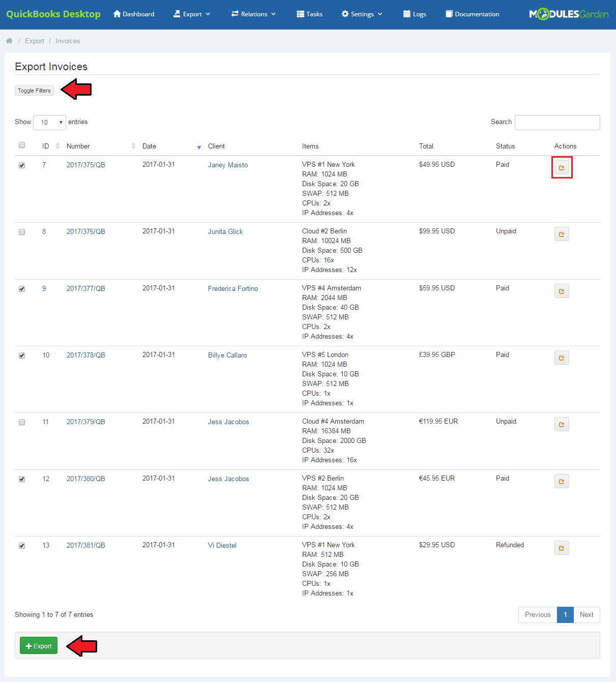
Task: Uncheck the checkbox for invoice ID 9
Action: click(22, 289)
